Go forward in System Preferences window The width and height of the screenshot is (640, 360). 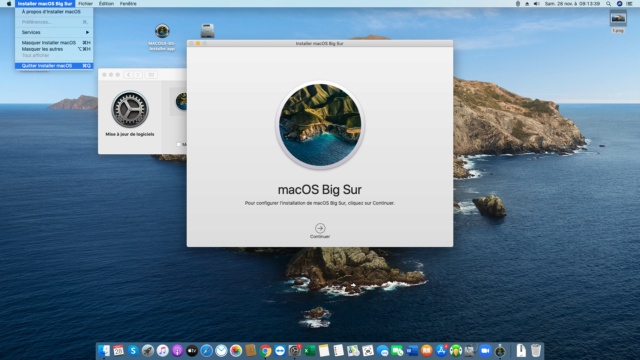[x=138, y=75]
